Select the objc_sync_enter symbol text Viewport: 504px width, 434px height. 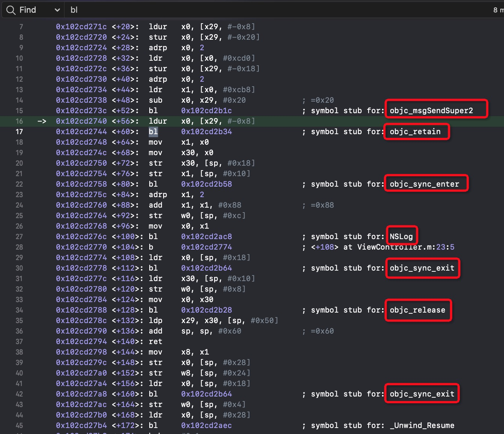tap(424, 184)
